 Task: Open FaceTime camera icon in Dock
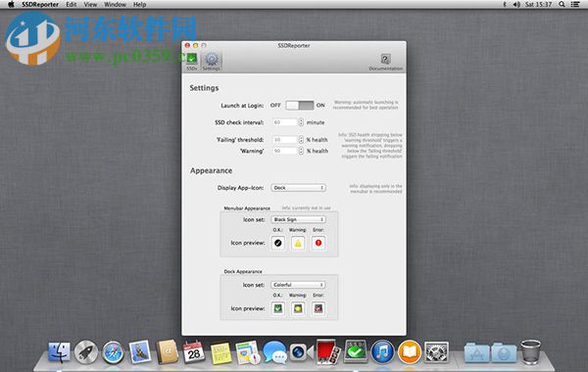click(x=302, y=352)
